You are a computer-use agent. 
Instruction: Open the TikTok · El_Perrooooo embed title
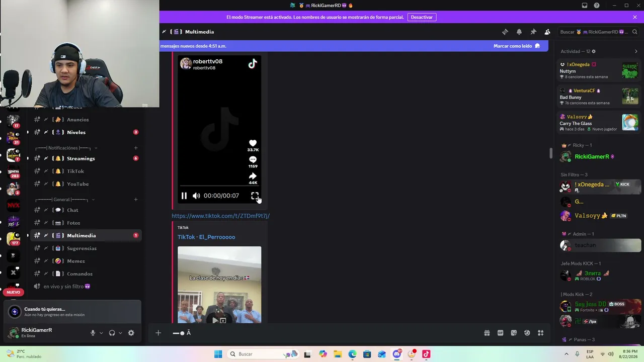coord(206,237)
